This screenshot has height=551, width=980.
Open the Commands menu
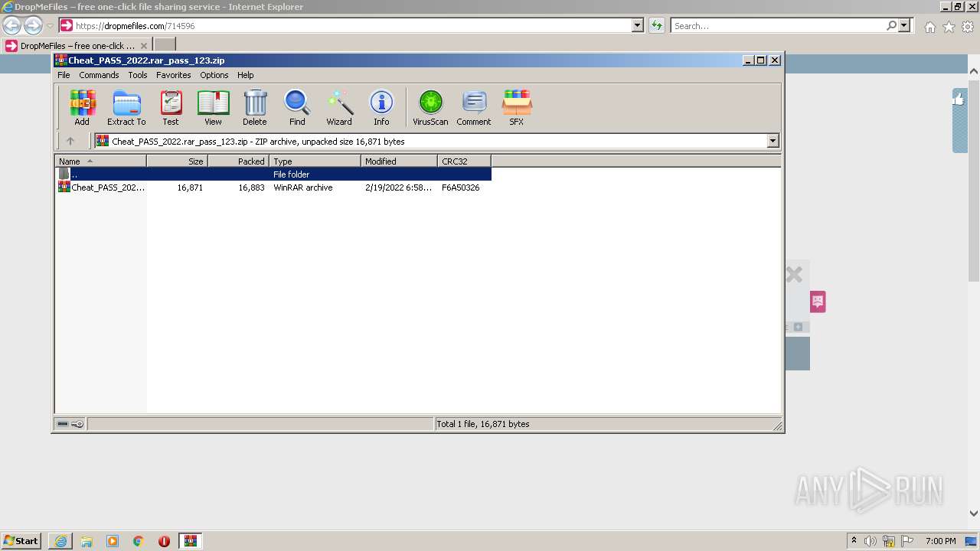99,75
